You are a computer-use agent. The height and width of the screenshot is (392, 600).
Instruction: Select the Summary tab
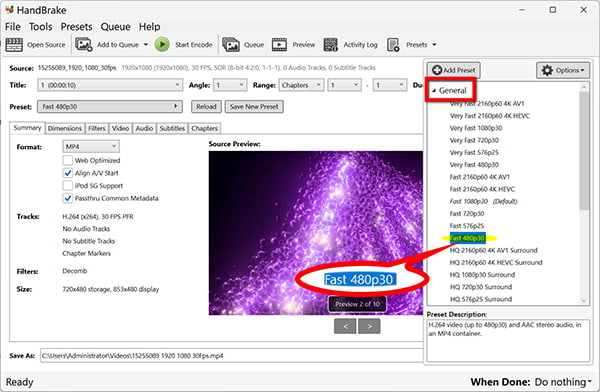[27, 127]
